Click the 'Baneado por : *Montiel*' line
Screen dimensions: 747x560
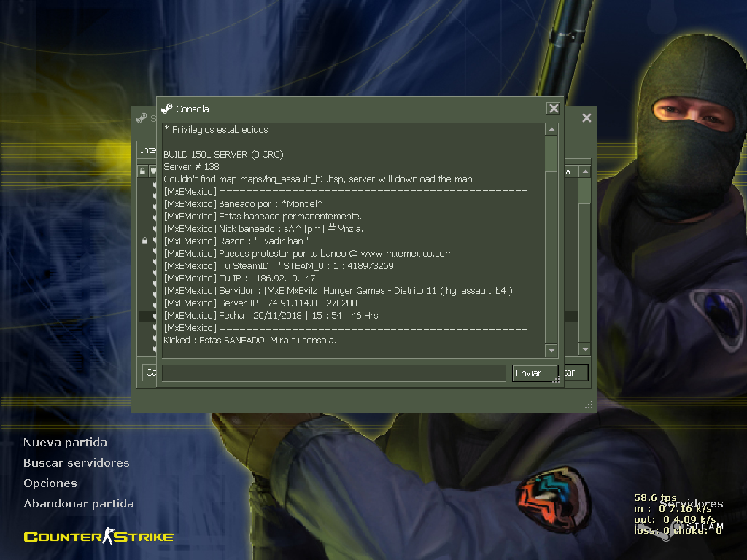pos(243,204)
